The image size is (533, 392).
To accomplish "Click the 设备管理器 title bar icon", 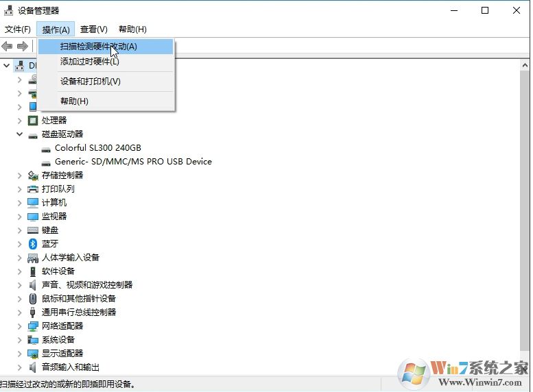I will point(8,10).
